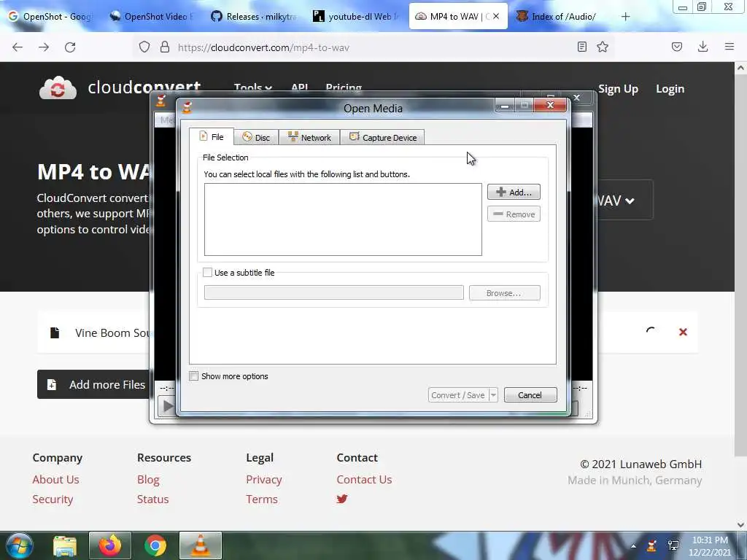Screen dimensions: 747x560
Task: Open the Windows Start menu
Action: pyautogui.click(x=19, y=545)
